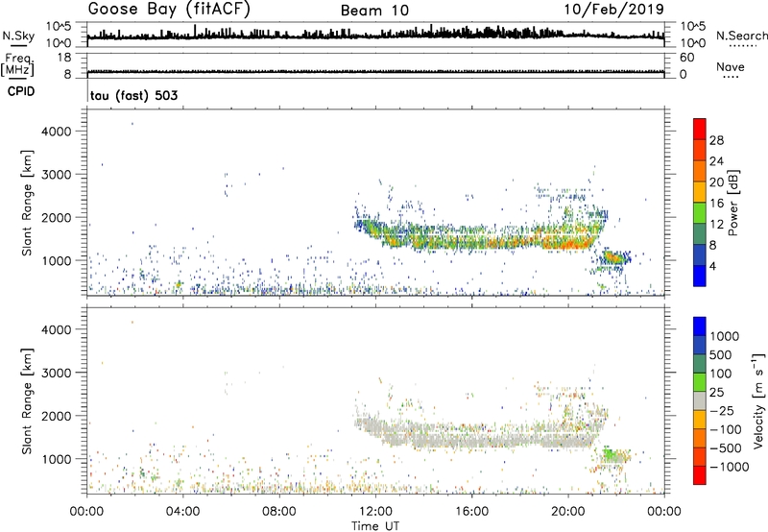Click the green velocity patch near 22:00
The image size is (768, 532).
[x=610, y=453]
